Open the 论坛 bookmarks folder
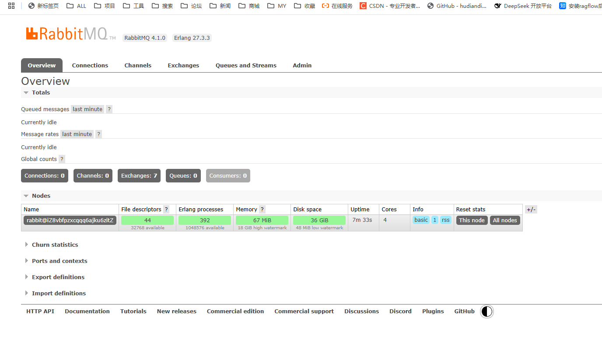The width and height of the screenshot is (602, 364). click(191, 6)
